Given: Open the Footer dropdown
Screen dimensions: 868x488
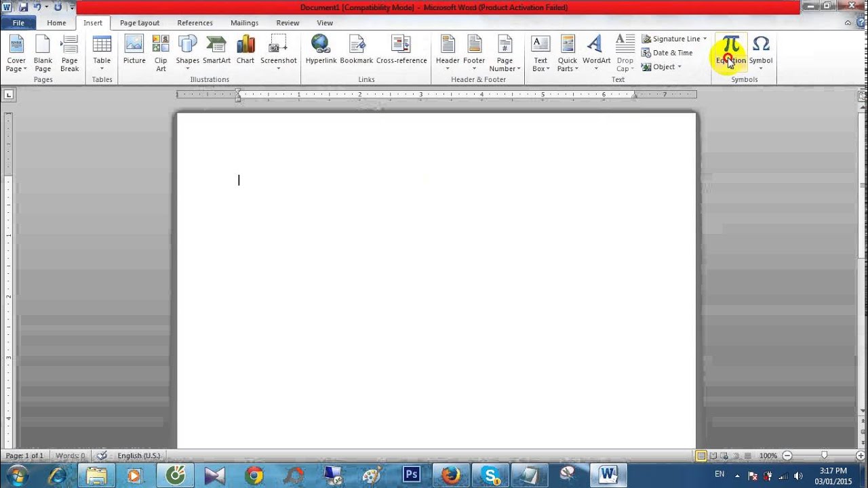Looking at the screenshot, I should [474, 54].
